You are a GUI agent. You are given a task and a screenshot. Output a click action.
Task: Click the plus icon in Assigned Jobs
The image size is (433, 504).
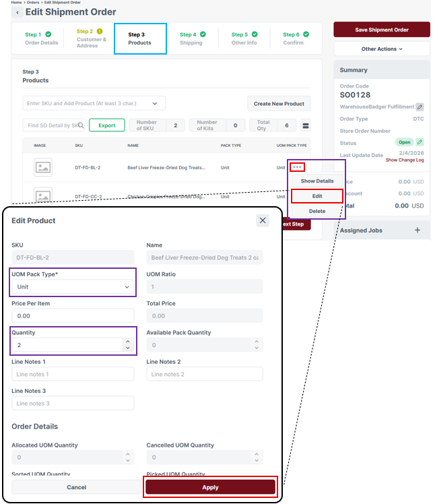tap(417, 230)
